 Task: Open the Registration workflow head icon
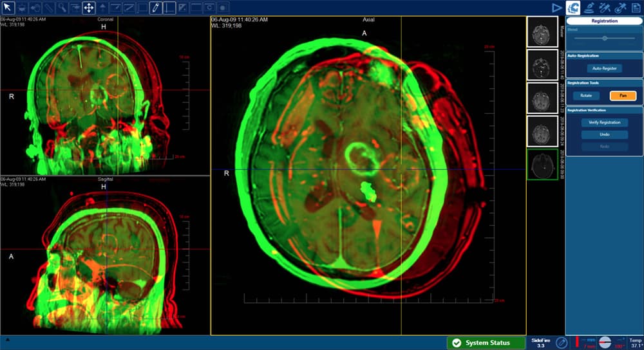point(573,7)
